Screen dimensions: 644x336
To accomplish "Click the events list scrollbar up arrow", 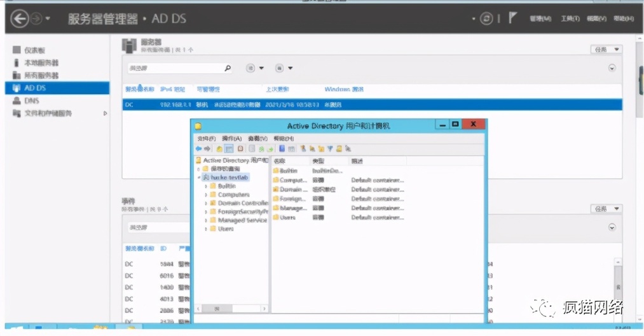I will pyautogui.click(x=618, y=262).
